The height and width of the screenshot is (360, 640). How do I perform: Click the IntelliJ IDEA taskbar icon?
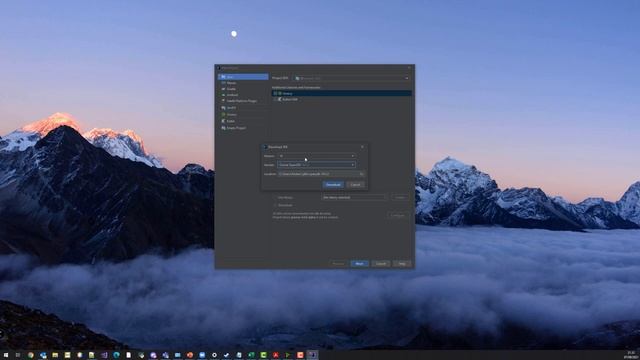(x=312, y=355)
